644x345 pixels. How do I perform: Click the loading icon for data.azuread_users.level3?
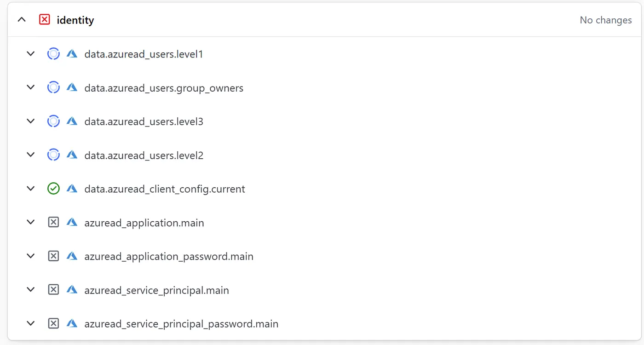[x=53, y=121]
